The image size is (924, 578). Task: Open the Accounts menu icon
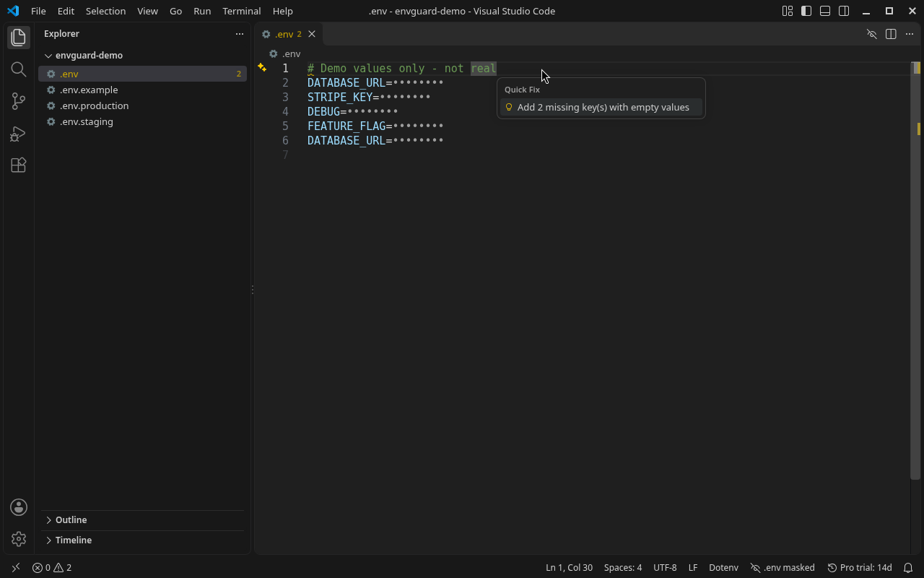pos(19,507)
